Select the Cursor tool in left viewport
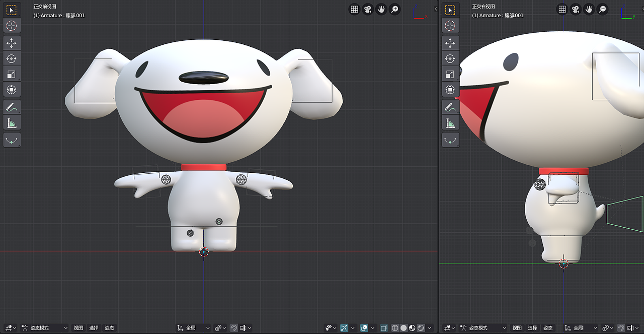 [12, 25]
